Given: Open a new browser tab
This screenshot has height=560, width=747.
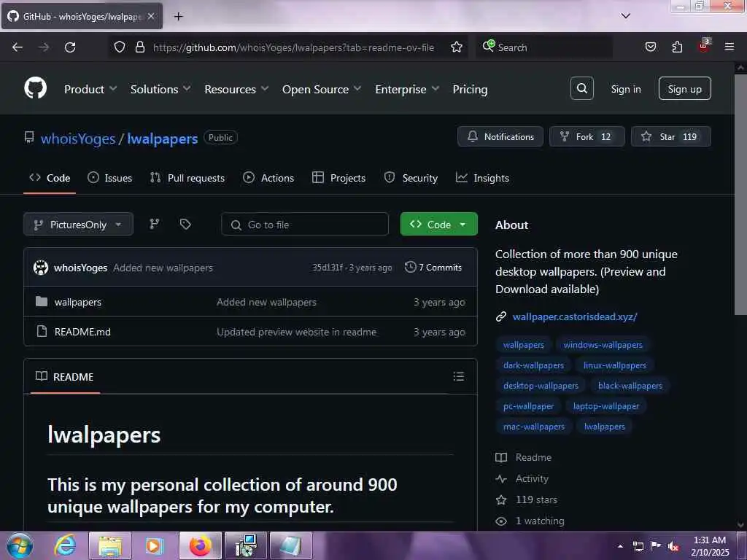Looking at the screenshot, I should (178, 17).
